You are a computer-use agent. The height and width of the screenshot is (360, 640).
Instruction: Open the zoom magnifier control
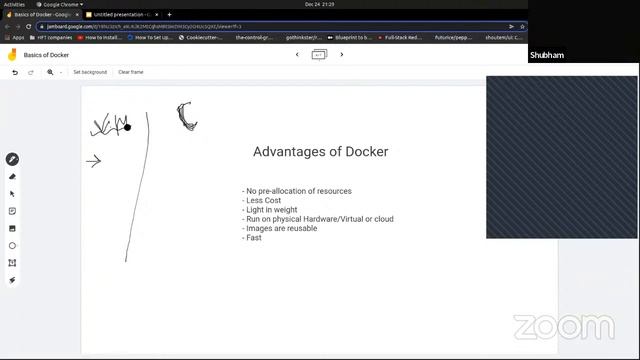[x=50, y=72]
